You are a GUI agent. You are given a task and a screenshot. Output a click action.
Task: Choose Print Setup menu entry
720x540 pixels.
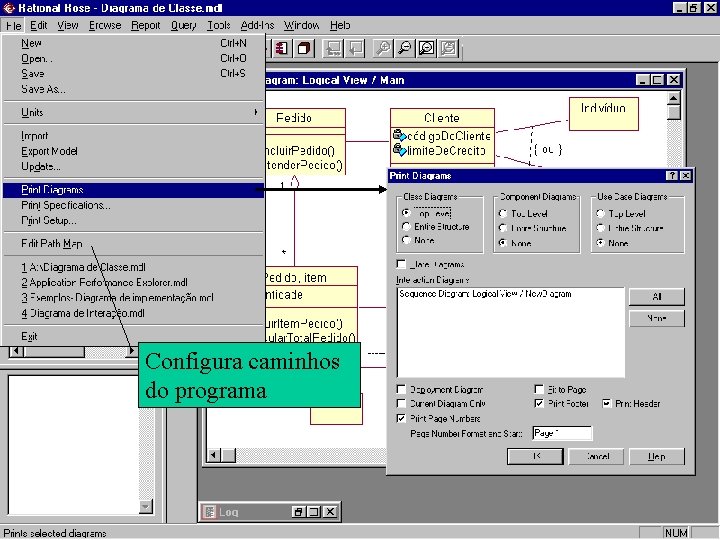133,220
